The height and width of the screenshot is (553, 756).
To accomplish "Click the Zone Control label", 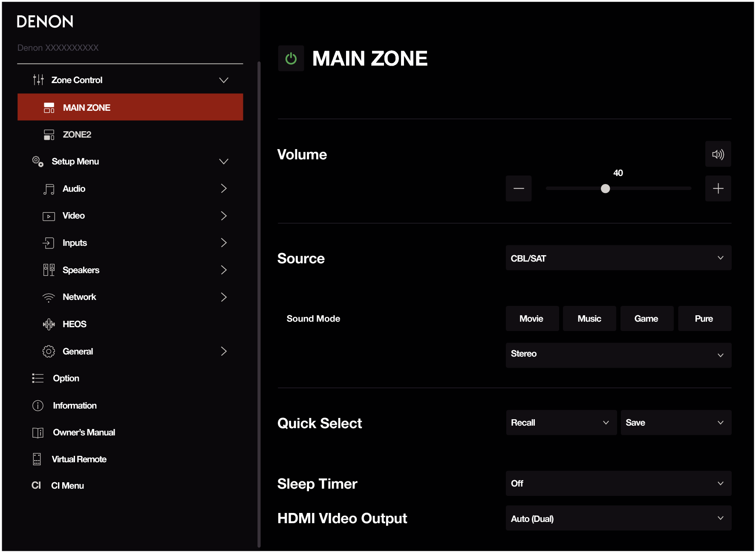I will coord(77,80).
